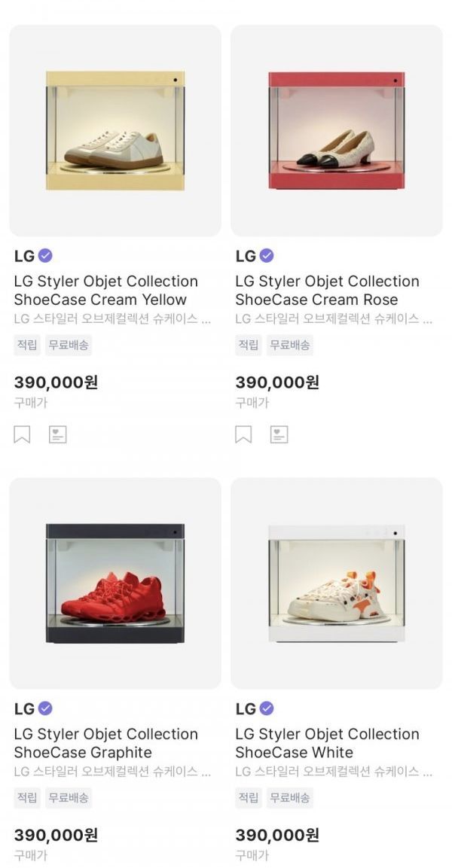452x868 pixels.
Task: Bookmark the ShoeCase Cream Rose product
Action: pyautogui.click(x=243, y=434)
